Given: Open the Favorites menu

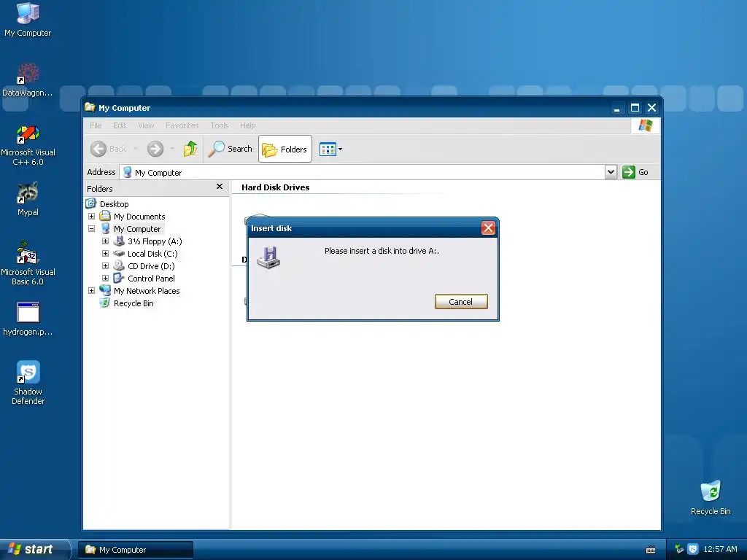Looking at the screenshot, I should [182, 125].
